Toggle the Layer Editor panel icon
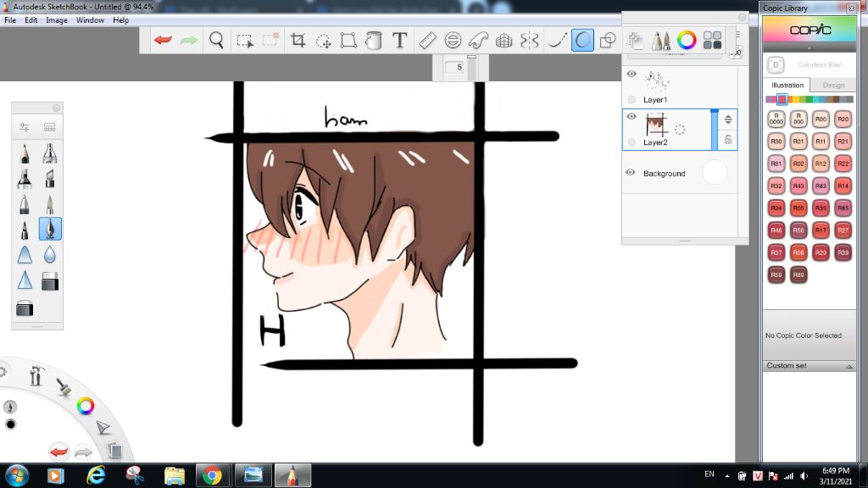Screen dimensions: 868x488 click(636, 41)
